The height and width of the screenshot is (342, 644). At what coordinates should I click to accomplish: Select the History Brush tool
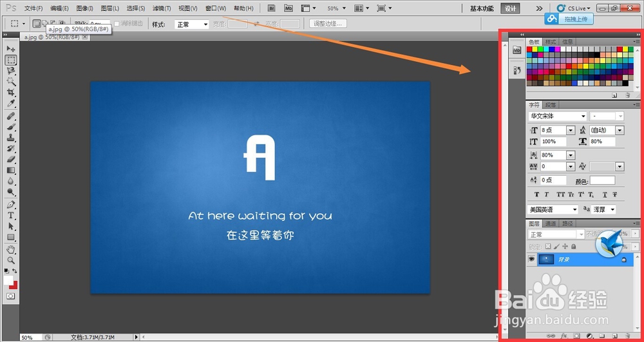(11, 148)
